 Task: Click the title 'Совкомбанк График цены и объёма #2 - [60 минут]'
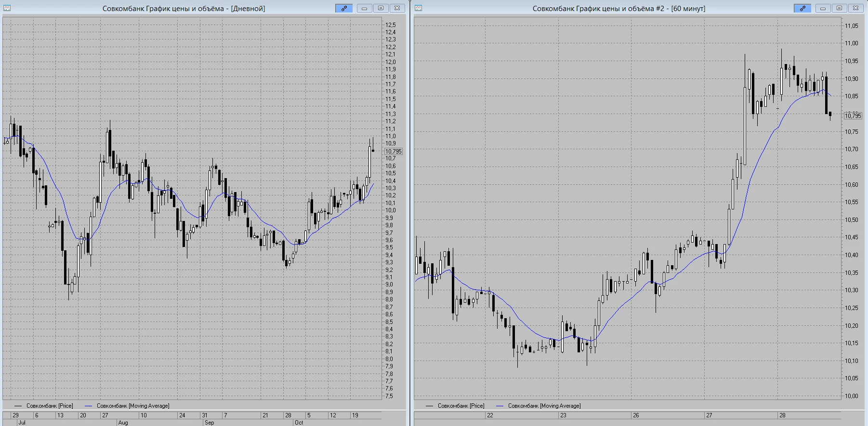click(x=619, y=8)
